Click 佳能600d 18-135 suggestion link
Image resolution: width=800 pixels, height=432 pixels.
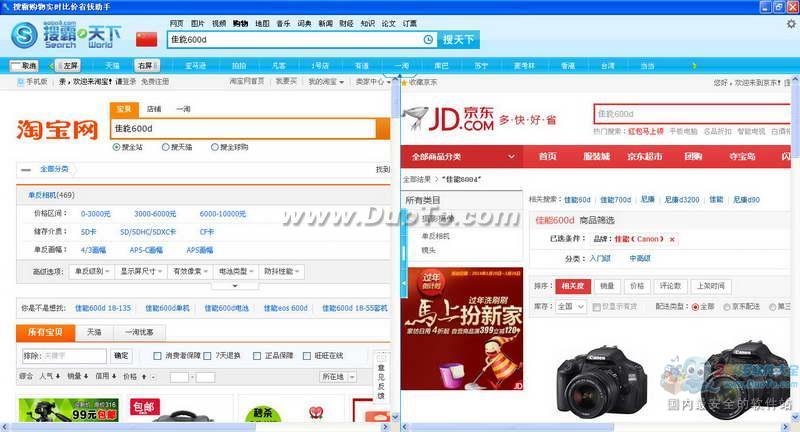(103, 308)
